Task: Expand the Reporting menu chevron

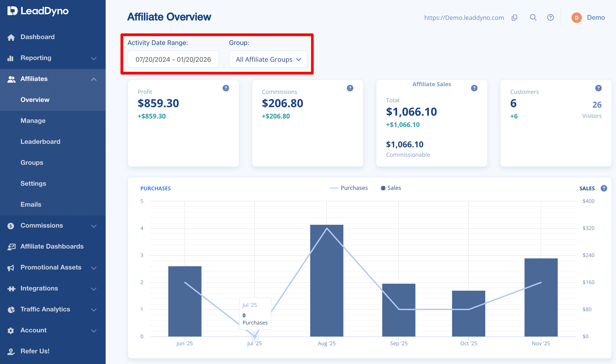Action: point(94,58)
